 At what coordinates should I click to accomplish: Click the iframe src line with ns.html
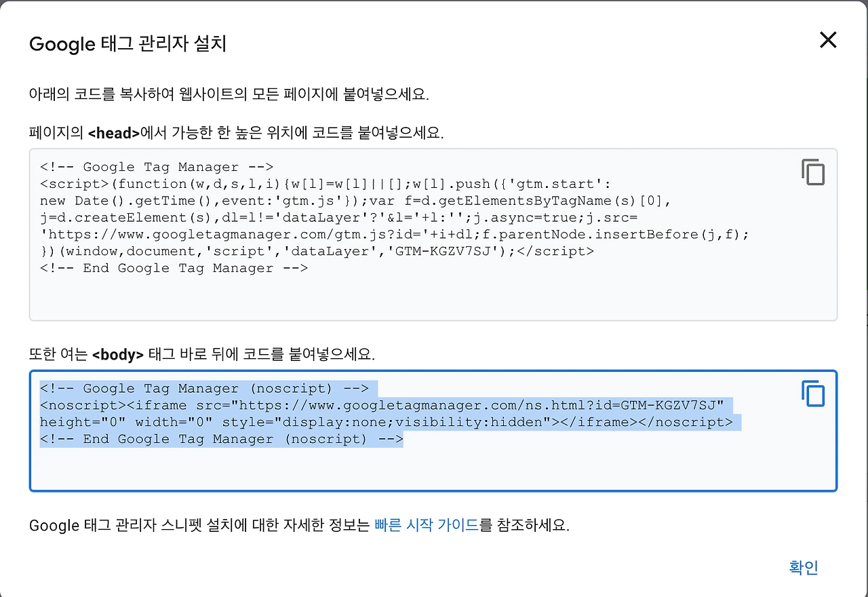coord(382,405)
